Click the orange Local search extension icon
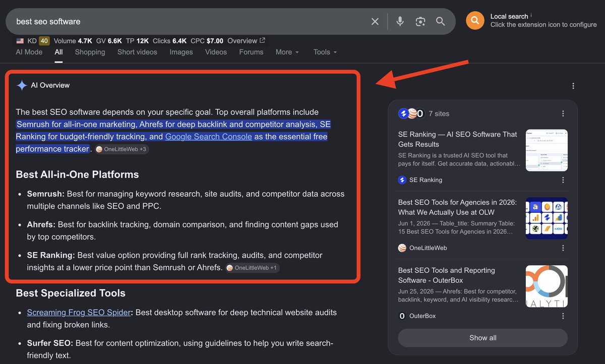The height and width of the screenshot is (364, 605). [475, 21]
